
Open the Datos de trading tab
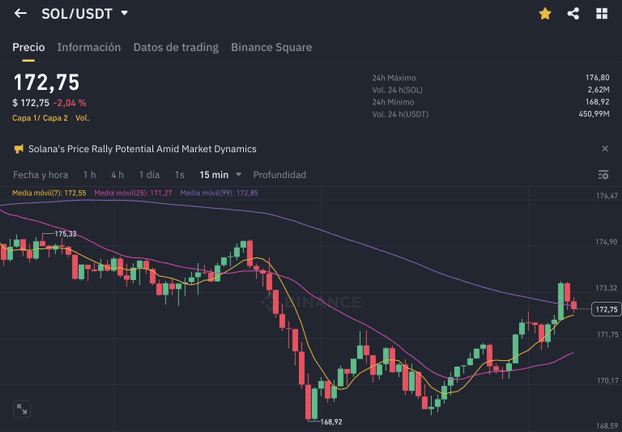coord(176,47)
